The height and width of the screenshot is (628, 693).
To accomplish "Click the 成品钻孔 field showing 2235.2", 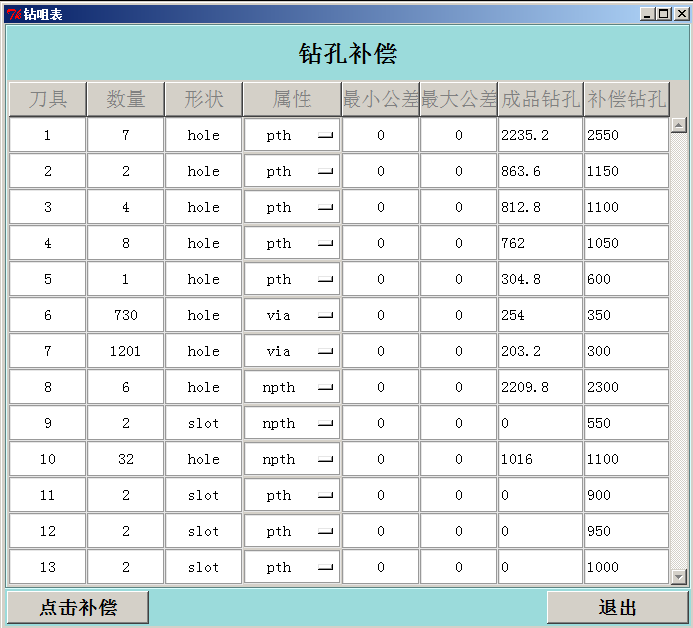I will (540, 135).
